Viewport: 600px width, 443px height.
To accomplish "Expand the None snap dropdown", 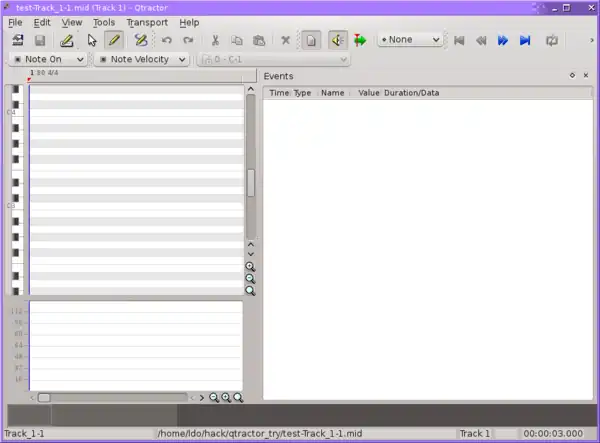I will [x=410, y=41].
